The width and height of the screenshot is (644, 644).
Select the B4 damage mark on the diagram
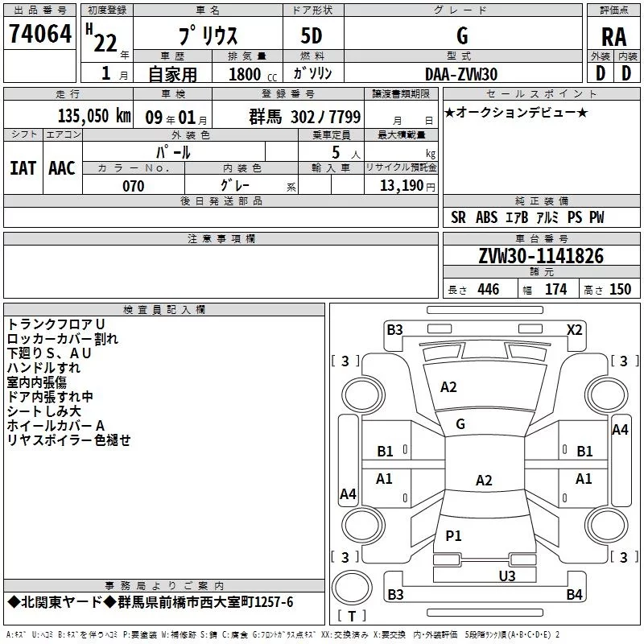575,594
